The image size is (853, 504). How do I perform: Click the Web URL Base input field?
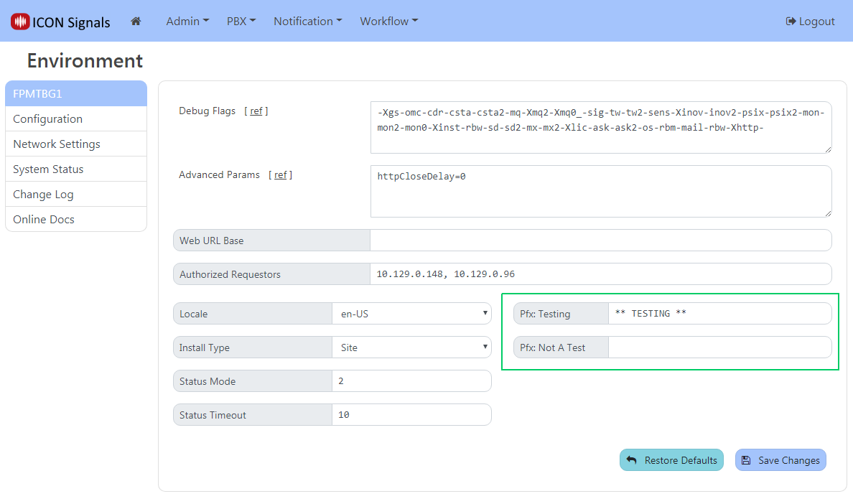[x=600, y=241]
